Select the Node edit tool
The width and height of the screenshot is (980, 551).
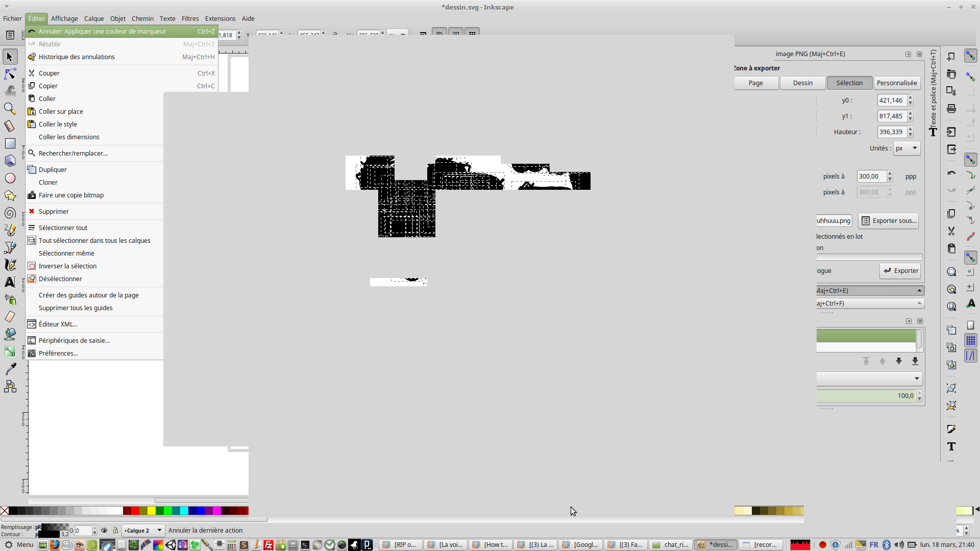point(10,74)
